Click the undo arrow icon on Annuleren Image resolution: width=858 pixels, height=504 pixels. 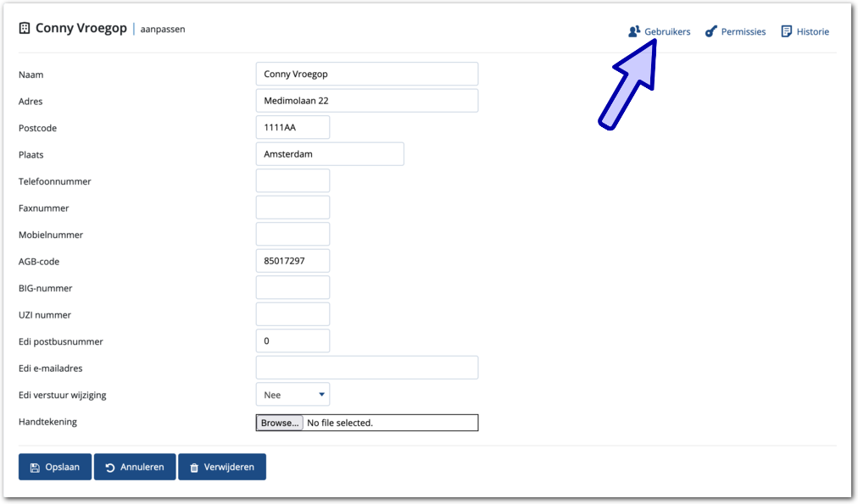110,468
